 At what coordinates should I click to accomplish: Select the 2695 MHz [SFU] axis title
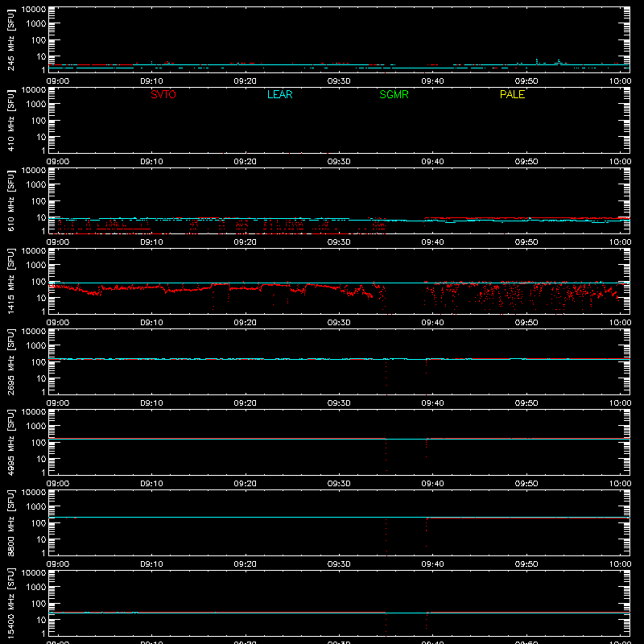coord(11,361)
